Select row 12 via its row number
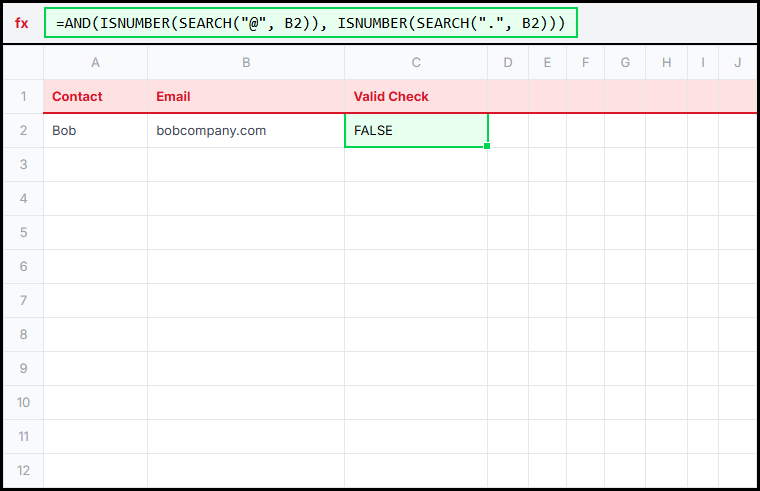 coord(23,470)
